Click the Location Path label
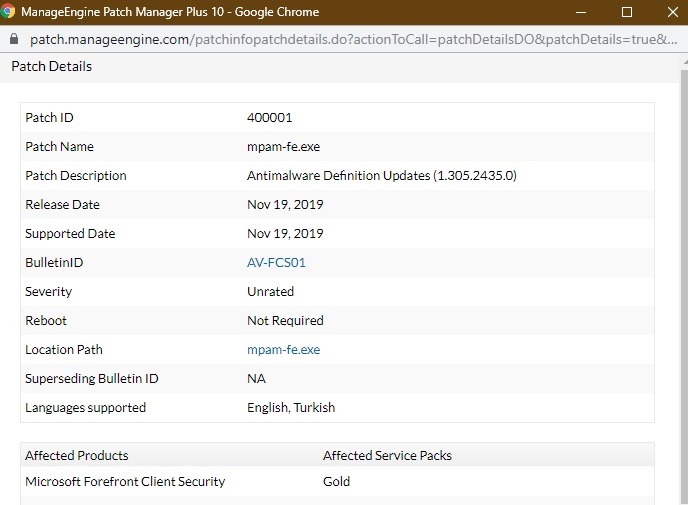 tap(64, 350)
